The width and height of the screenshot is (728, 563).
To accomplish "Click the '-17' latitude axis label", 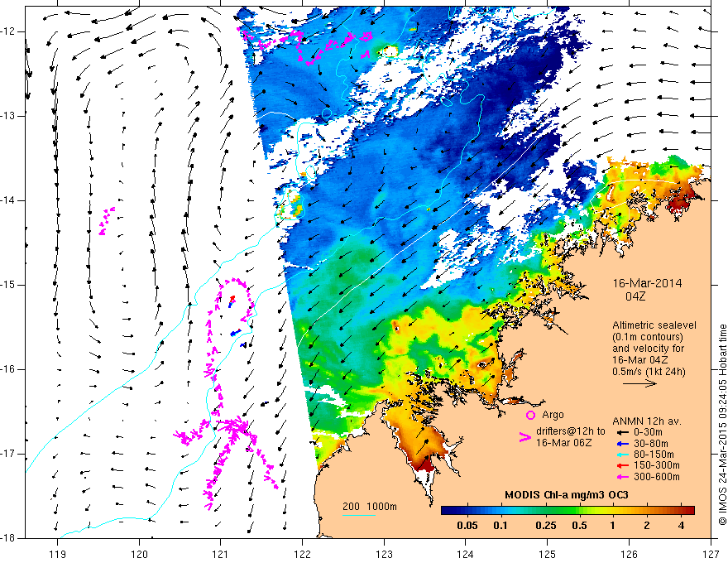I will [x=8, y=454].
